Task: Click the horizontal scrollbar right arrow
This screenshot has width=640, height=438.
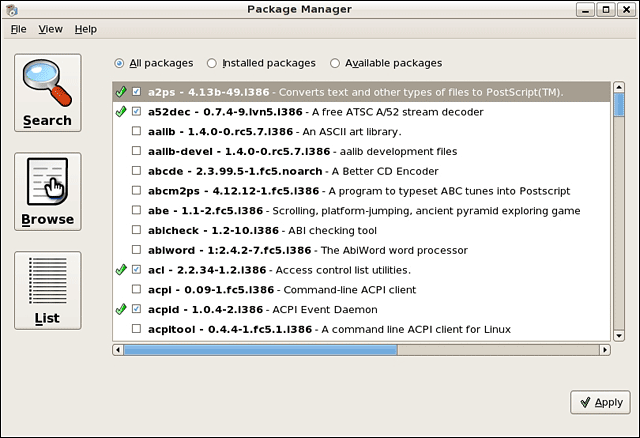Action: 605,350
